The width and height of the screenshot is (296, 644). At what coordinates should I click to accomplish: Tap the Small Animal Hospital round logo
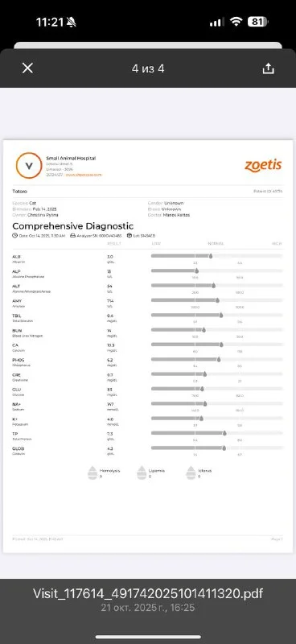pyautogui.click(x=29, y=166)
